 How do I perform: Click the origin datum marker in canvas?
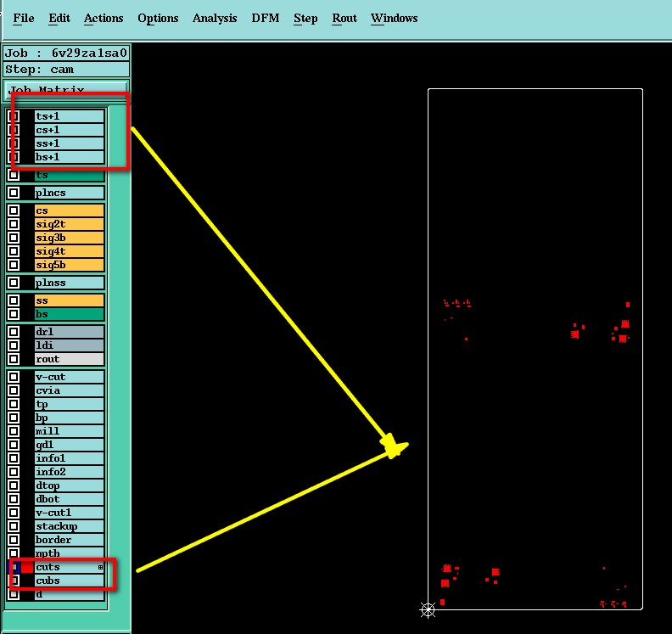(x=428, y=609)
